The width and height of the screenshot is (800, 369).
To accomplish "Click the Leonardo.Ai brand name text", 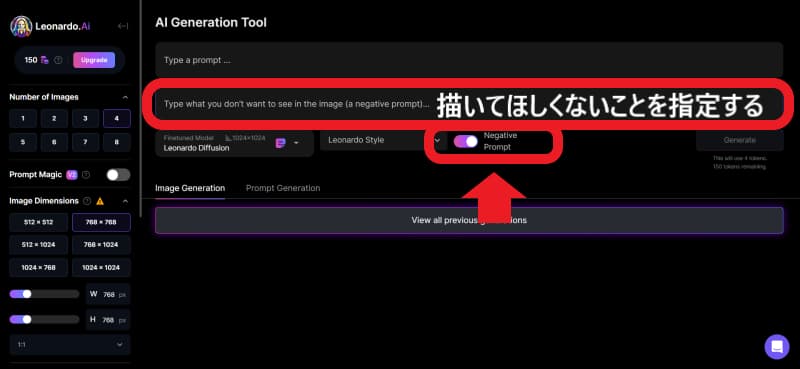I will (63, 27).
